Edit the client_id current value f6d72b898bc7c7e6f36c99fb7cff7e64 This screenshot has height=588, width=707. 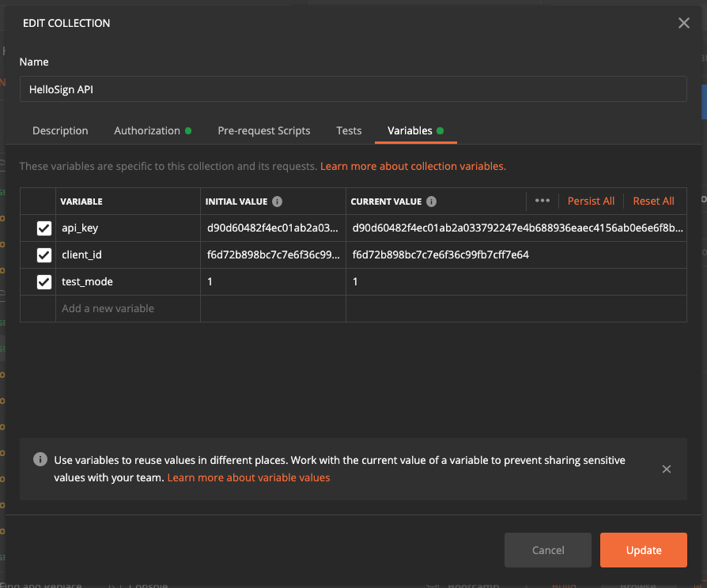[x=516, y=255]
